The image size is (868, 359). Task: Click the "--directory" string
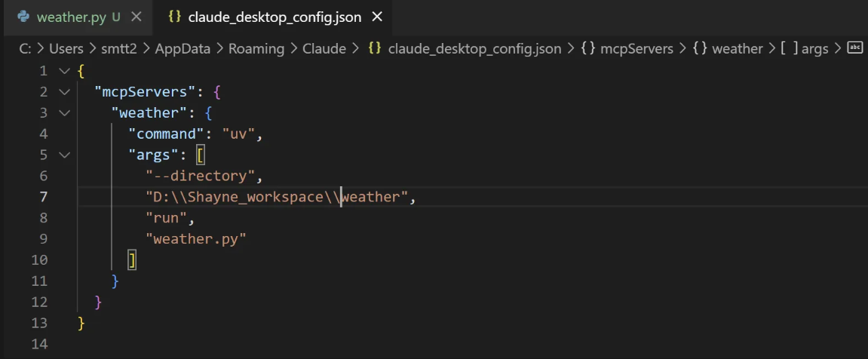(x=201, y=176)
